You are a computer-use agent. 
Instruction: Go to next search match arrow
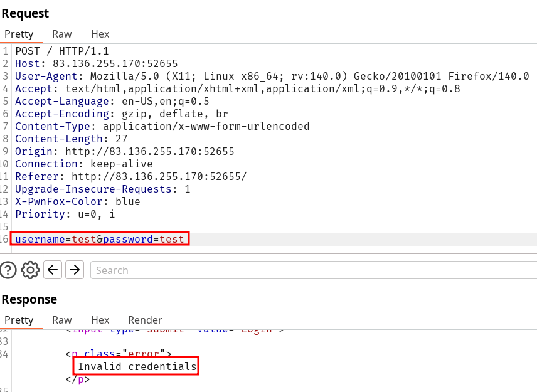pos(75,270)
